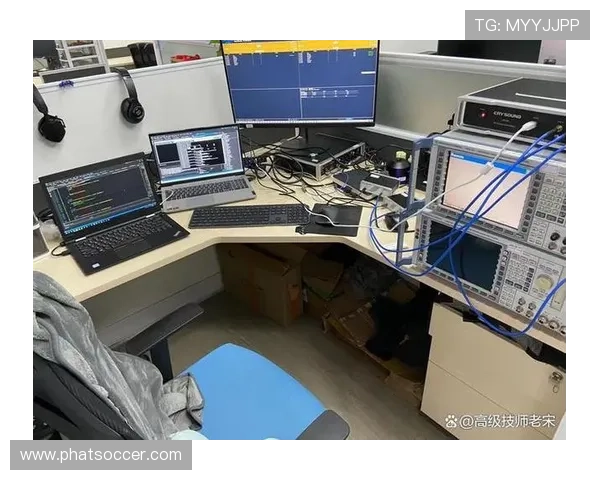600x480 pixels.
Task: Click the yellow bar atop the monitor
Action: (x=298, y=45)
